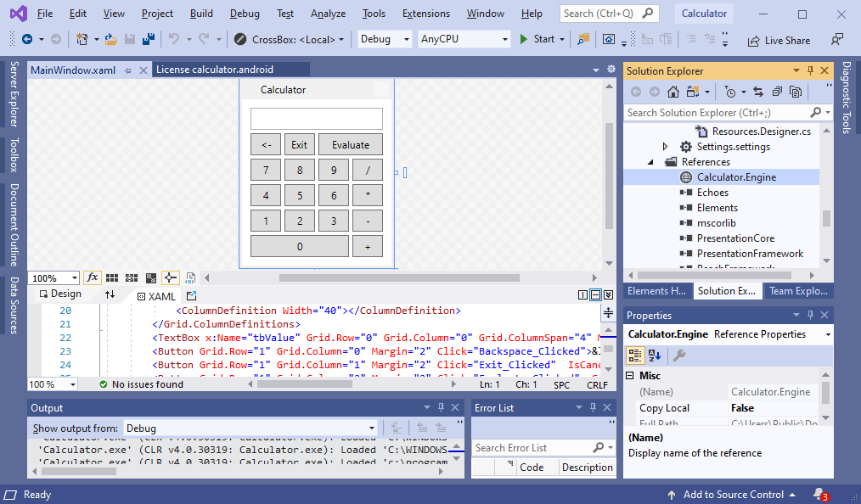
Task: Click Property Pages wrench icon
Action: tap(679, 356)
